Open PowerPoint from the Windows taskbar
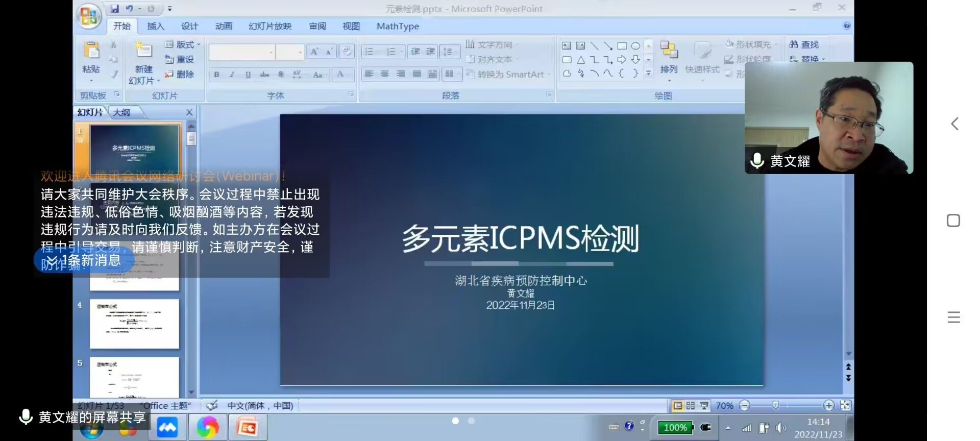 (248, 427)
